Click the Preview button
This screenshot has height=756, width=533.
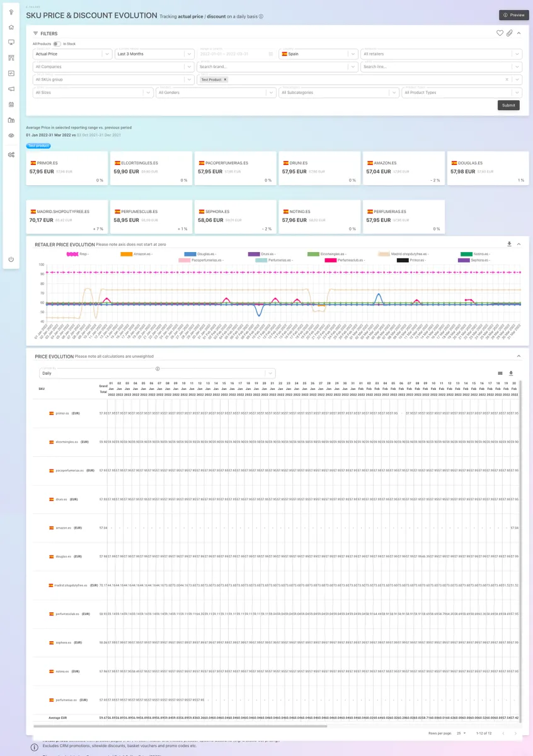(x=513, y=15)
